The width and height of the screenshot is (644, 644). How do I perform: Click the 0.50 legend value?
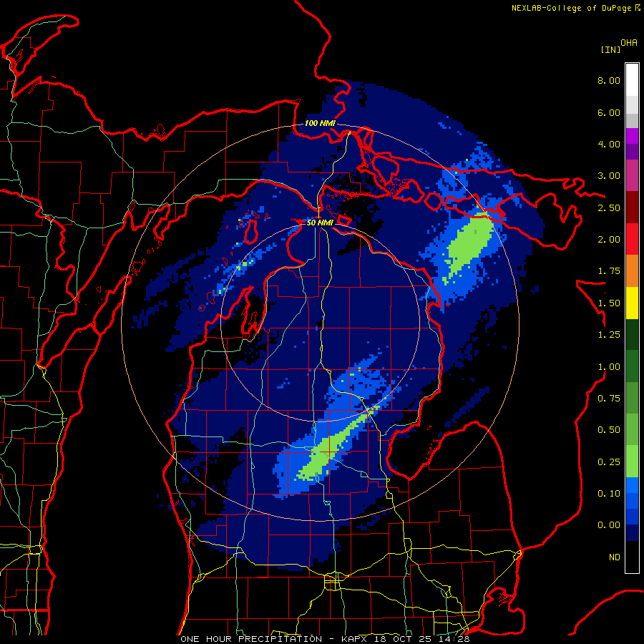tap(609, 430)
